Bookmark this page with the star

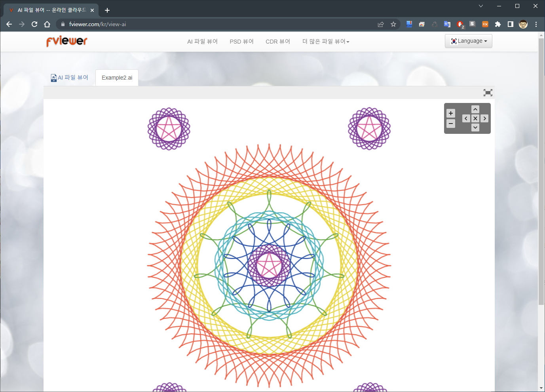point(393,24)
